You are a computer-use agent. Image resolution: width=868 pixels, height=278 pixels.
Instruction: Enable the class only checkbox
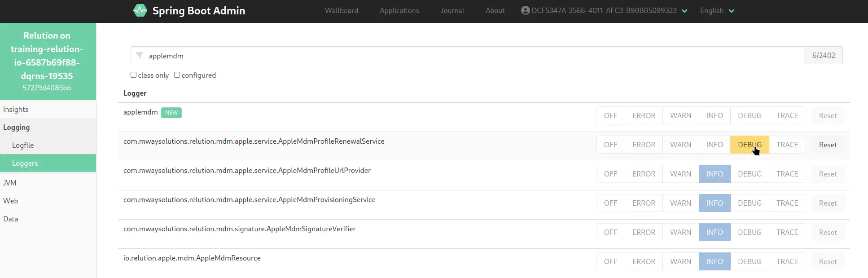point(133,75)
